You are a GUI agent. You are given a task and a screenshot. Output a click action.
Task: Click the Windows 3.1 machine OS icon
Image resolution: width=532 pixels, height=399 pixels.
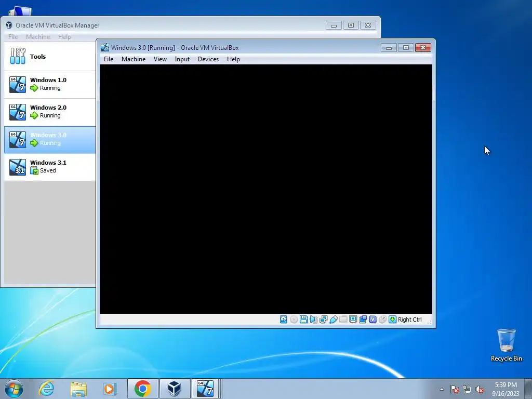click(x=18, y=167)
